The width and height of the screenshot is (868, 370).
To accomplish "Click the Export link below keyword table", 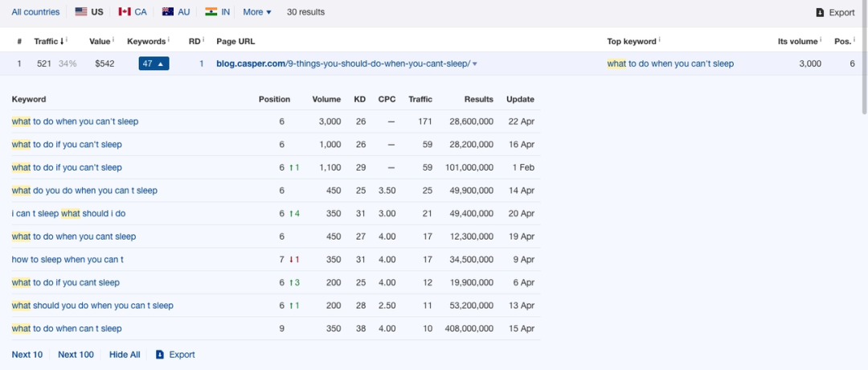I will tap(175, 355).
